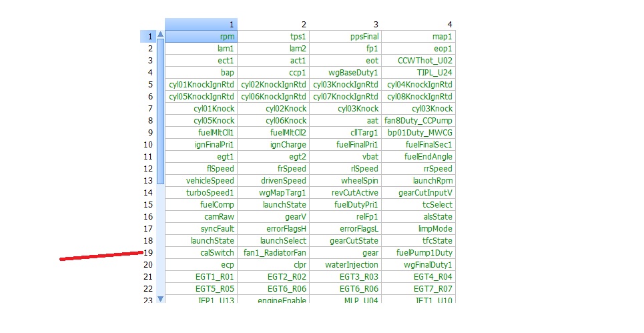The image size is (644, 333).
Task: Select row header 19
Action: tap(147, 253)
